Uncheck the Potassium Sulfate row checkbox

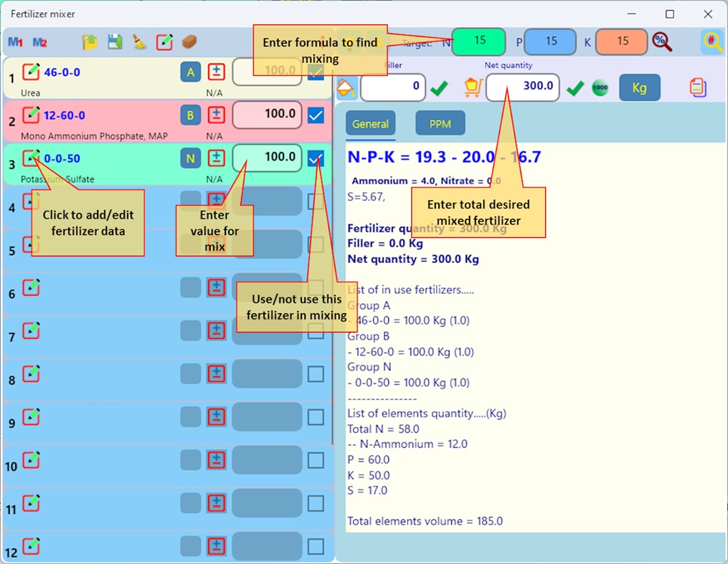[315, 158]
